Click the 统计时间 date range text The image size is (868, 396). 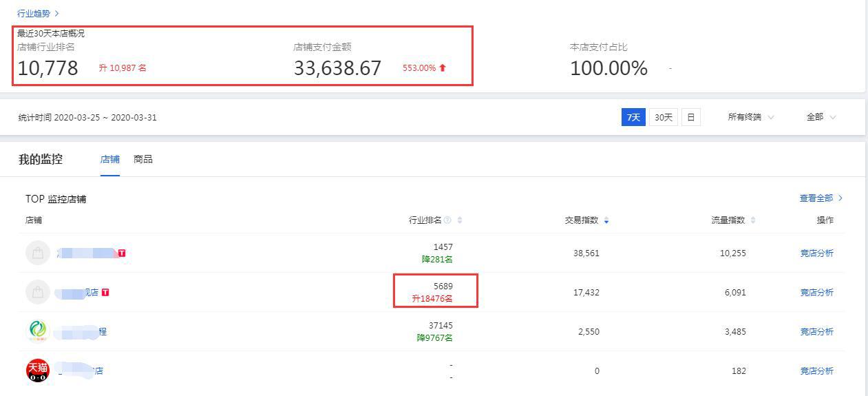point(87,117)
